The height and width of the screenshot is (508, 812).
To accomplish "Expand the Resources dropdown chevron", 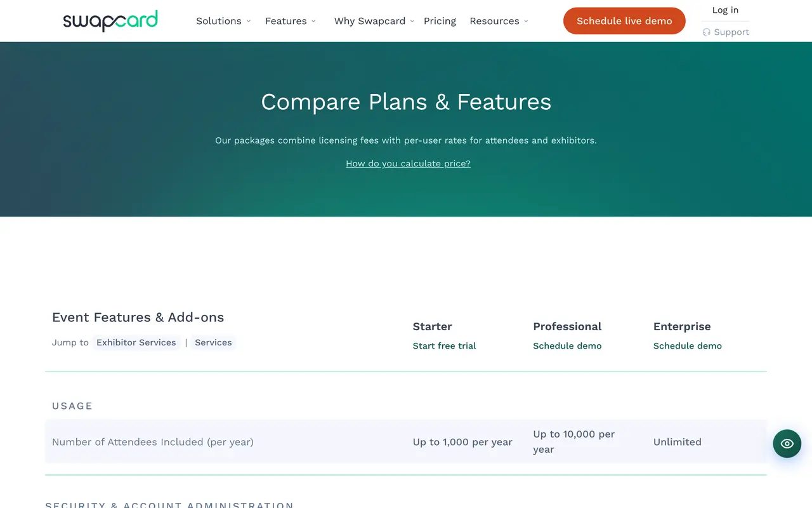I will [x=526, y=22].
